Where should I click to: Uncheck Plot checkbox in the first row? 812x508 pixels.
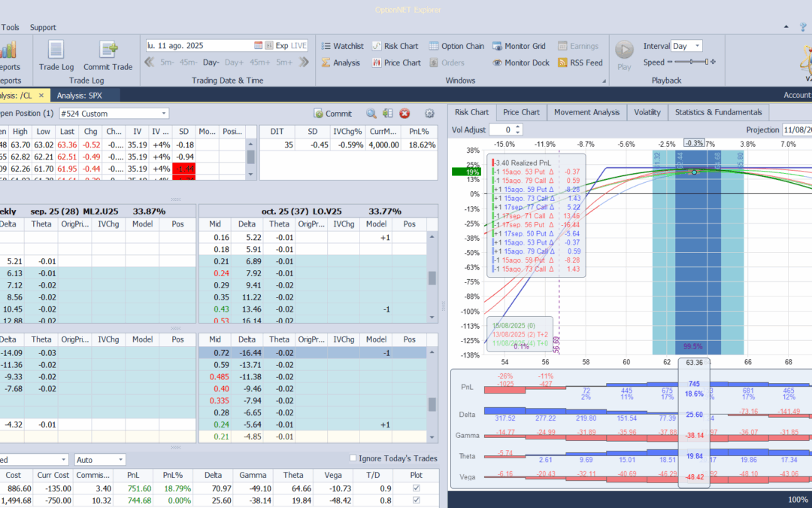(417, 488)
